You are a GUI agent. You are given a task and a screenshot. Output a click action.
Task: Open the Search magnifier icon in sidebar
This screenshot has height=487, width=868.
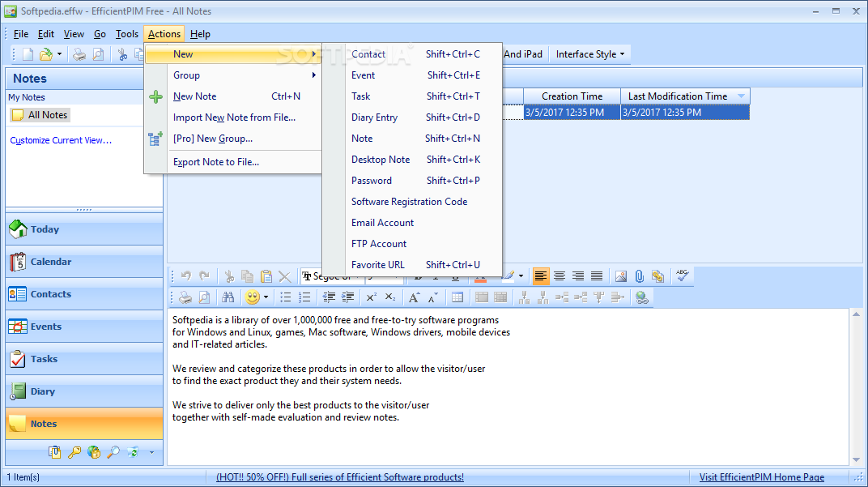coord(113,453)
